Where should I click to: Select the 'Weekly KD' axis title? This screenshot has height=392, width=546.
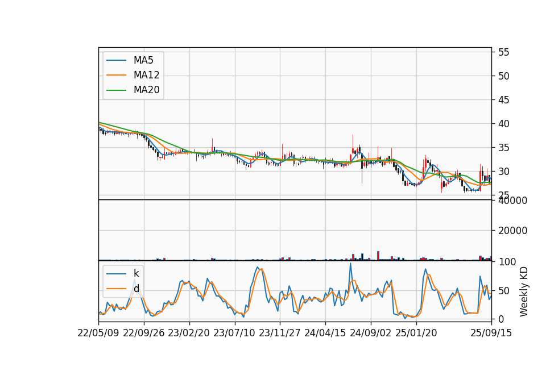click(x=524, y=291)
